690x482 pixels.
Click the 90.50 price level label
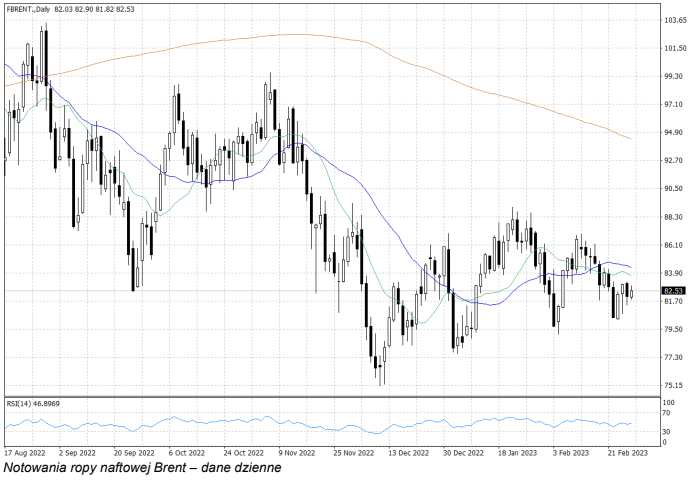[672, 188]
